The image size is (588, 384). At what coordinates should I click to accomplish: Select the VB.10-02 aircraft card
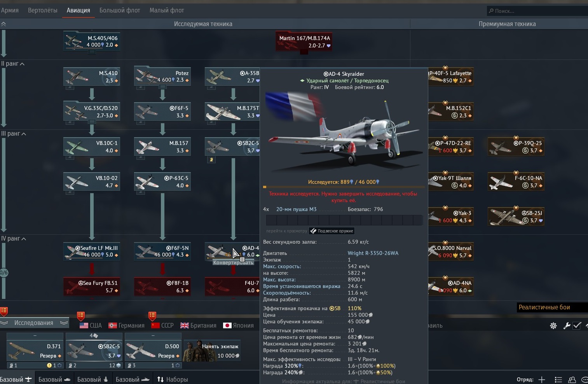pyautogui.click(x=92, y=182)
